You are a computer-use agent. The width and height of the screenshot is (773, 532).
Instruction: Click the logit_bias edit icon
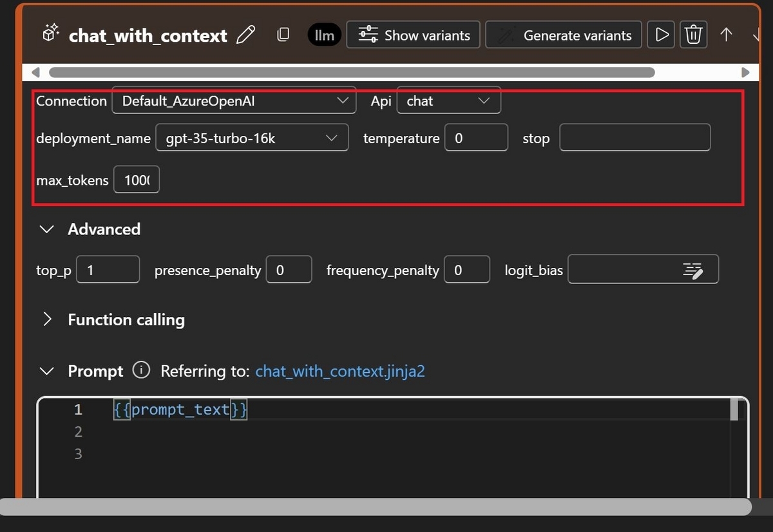[692, 271]
